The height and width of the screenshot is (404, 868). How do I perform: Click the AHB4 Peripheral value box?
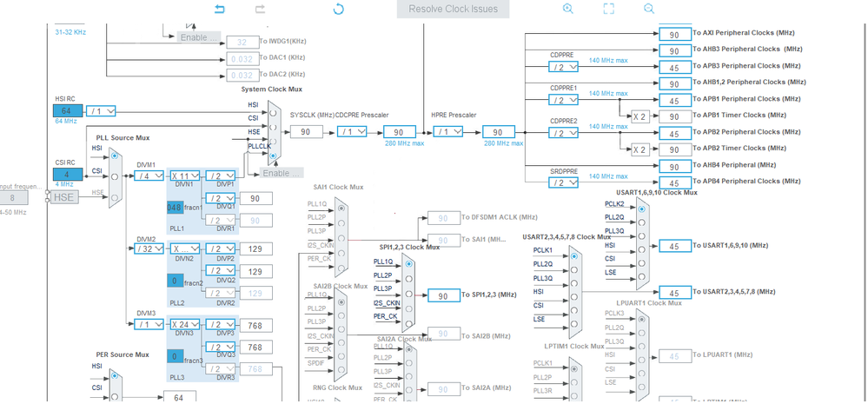coord(675,167)
